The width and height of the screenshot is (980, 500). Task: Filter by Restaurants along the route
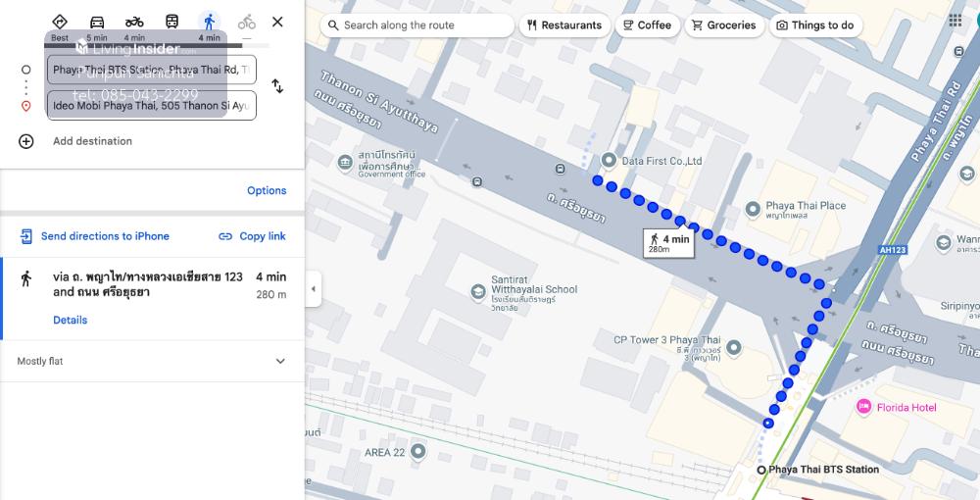tap(563, 25)
